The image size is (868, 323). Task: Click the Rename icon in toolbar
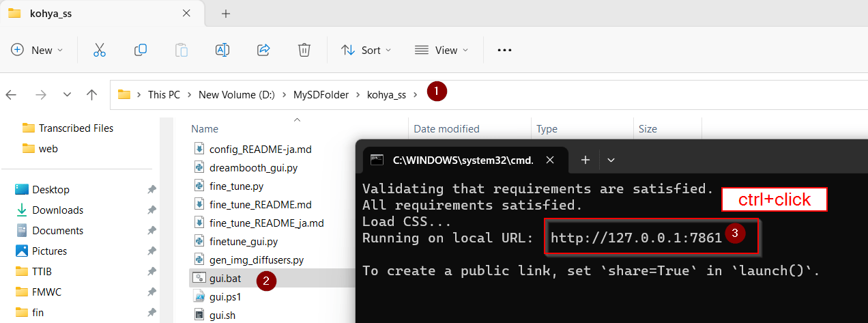click(x=222, y=50)
